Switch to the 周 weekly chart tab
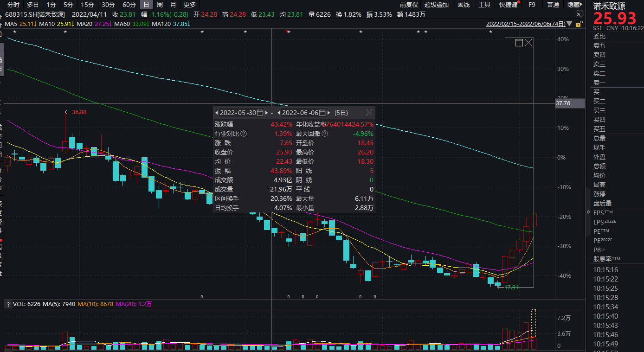The image size is (644, 352). click(x=160, y=5)
